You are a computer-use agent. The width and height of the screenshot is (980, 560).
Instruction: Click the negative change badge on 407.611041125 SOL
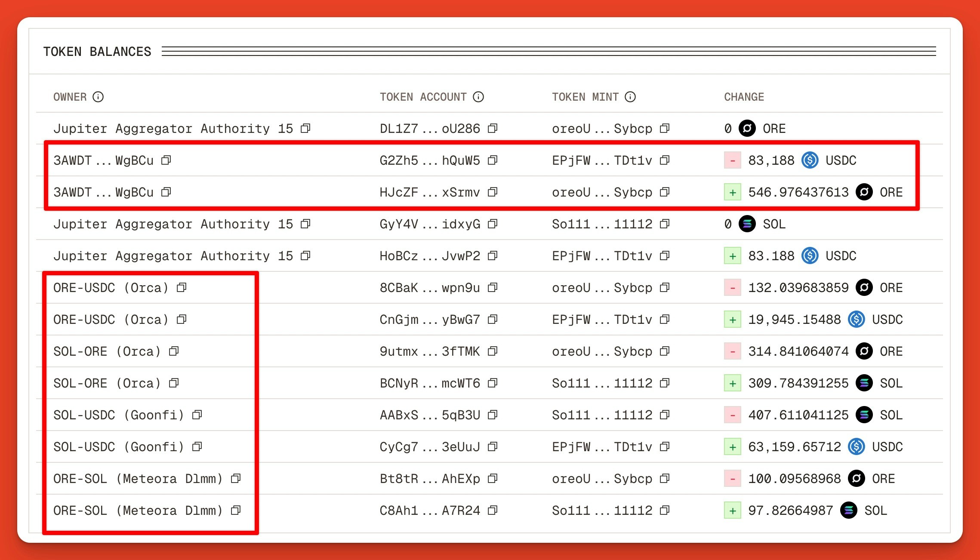tap(732, 414)
